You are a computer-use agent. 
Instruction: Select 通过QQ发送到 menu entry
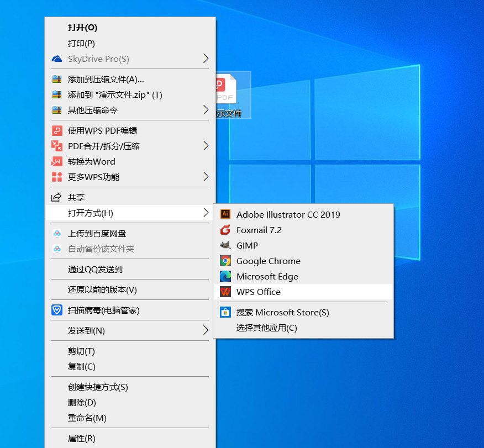click(x=130, y=270)
